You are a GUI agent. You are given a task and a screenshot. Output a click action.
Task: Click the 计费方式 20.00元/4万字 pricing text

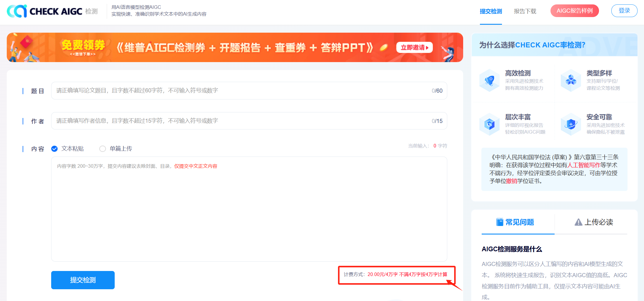[x=396, y=275]
